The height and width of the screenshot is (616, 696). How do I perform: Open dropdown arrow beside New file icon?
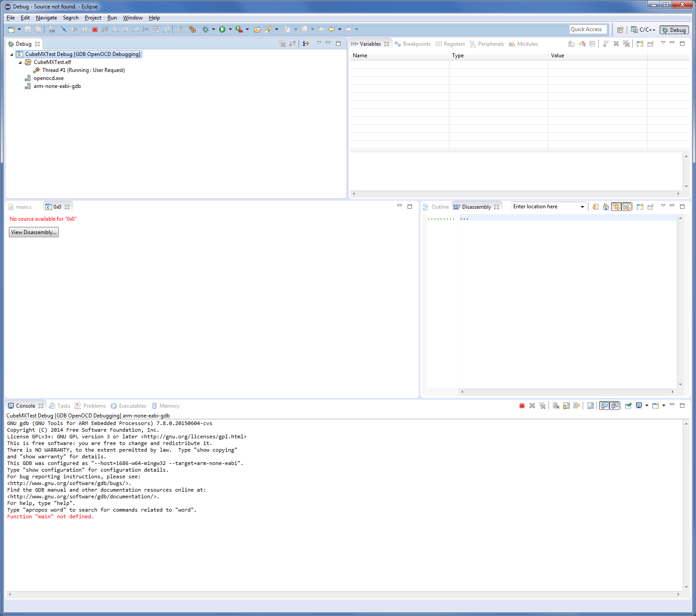pyautogui.click(x=19, y=29)
